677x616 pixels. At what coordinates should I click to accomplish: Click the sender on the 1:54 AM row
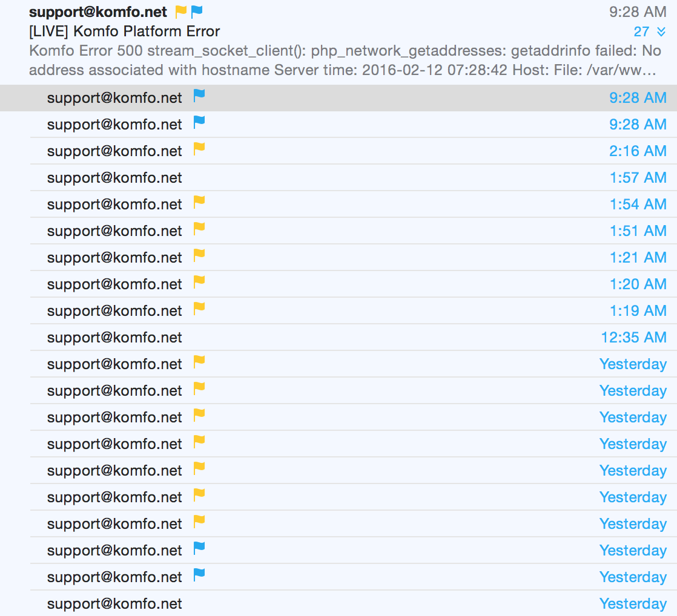pyautogui.click(x=114, y=205)
